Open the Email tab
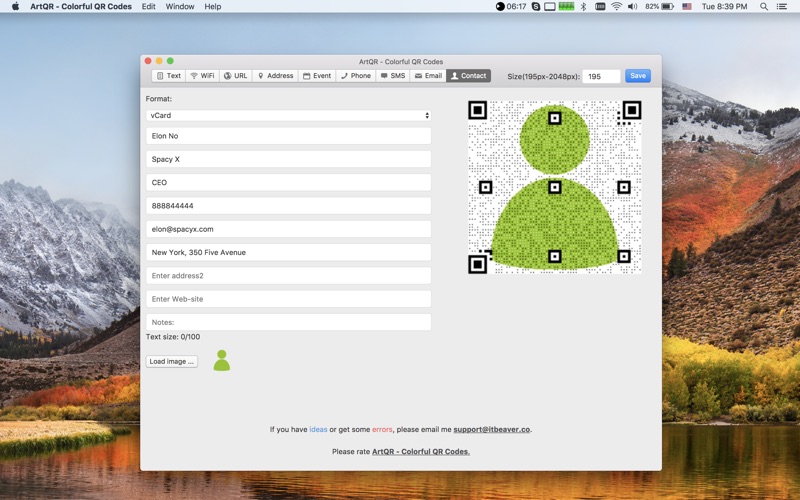Viewport: 800px width, 500px height. [428, 76]
